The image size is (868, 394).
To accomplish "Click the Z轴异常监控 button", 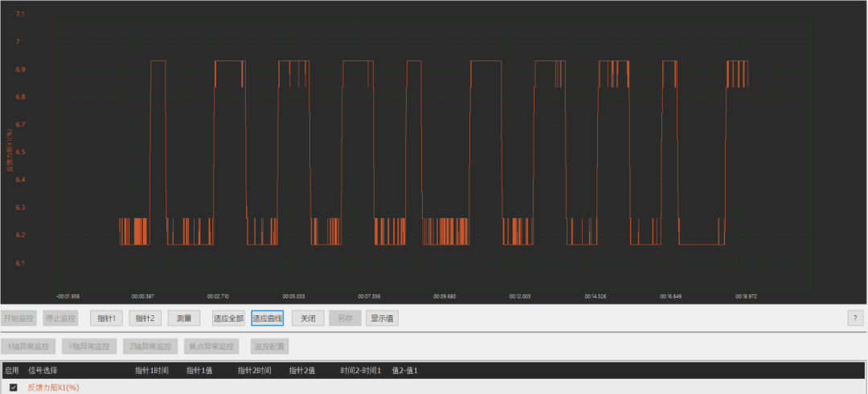I will coord(149,347).
